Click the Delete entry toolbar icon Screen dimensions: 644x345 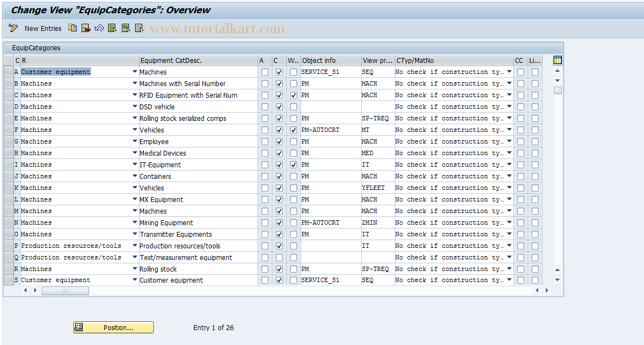click(85, 28)
